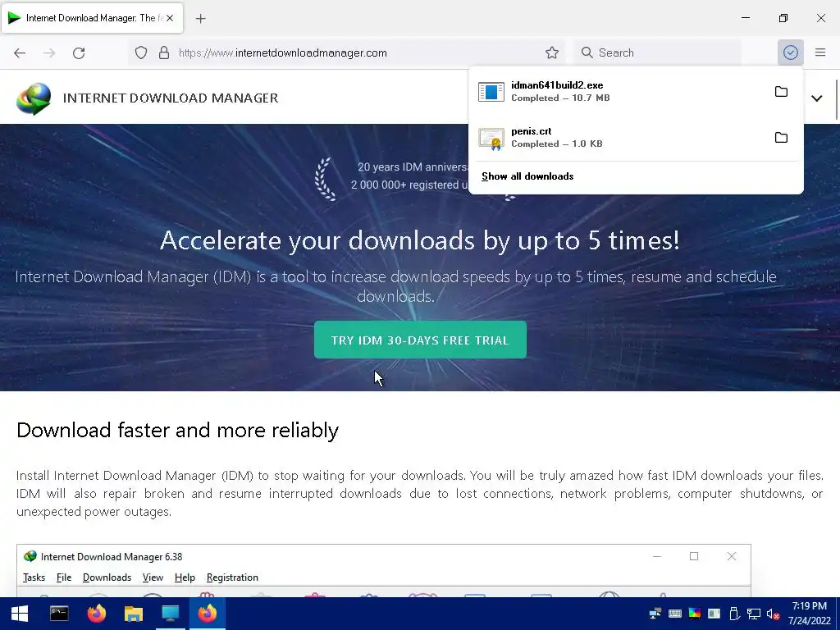Open the Windows Start menu

click(20, 614)
